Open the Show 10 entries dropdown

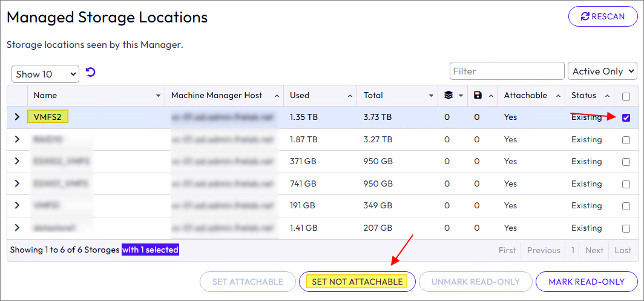pos(45,74)
